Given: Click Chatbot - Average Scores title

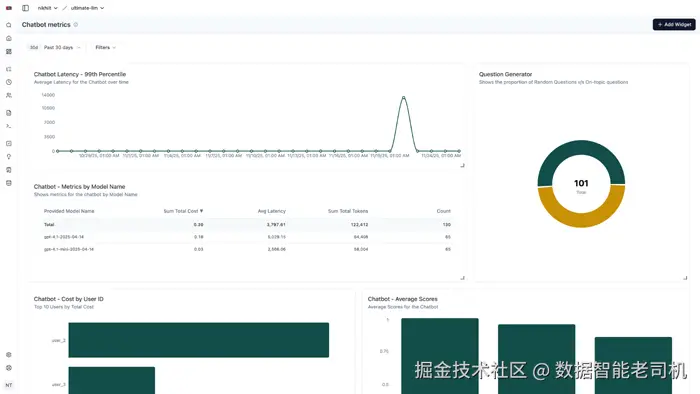Looking at the screenshot, I should [x=403, y=299].
